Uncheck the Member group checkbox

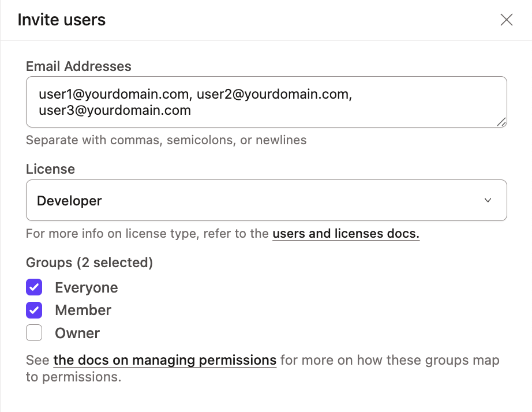pos(34,310)
